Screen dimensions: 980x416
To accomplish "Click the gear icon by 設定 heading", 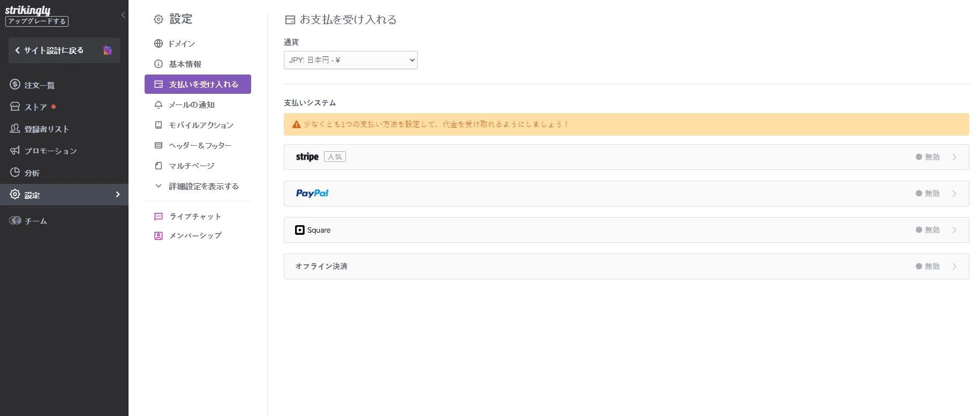I will pyautogui.click(x=159, y=19).
